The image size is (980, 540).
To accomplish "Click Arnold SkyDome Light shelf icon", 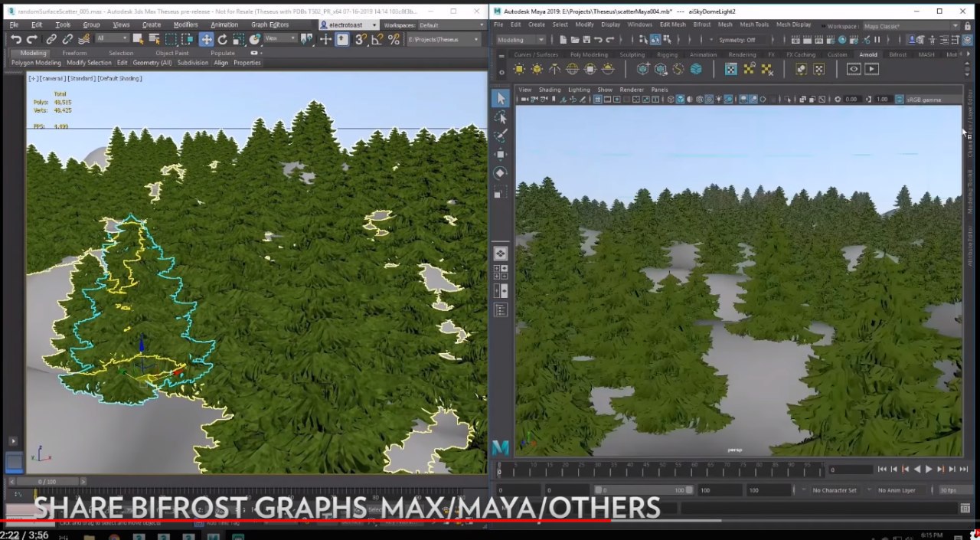I will click(x=572, y=69).
